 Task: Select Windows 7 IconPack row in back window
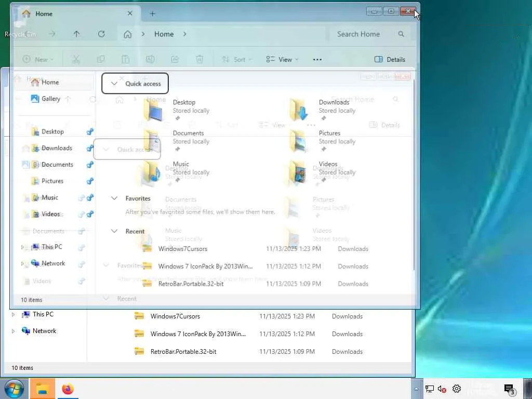point(249,334)
